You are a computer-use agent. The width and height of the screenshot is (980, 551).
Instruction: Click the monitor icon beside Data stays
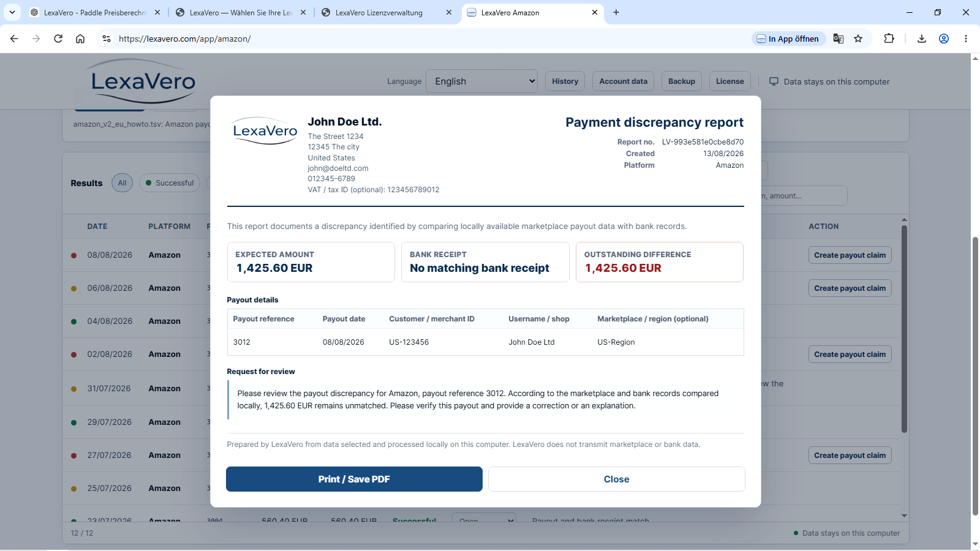tap(774, 81)
